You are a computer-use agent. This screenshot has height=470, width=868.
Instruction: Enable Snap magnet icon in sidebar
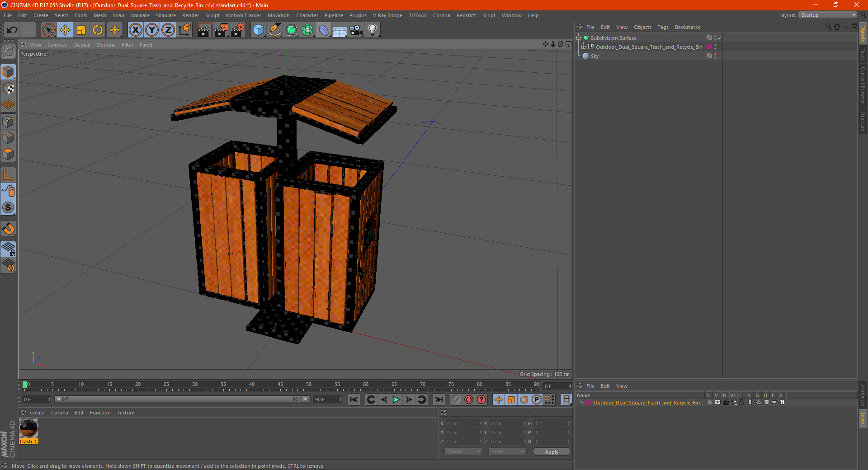(x=8, y=229)
